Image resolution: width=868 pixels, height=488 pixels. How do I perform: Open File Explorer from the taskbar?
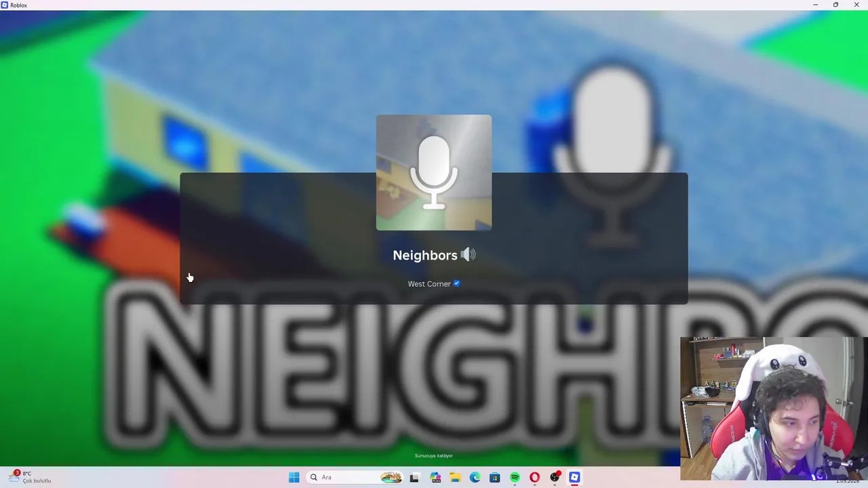click(455, 477)
